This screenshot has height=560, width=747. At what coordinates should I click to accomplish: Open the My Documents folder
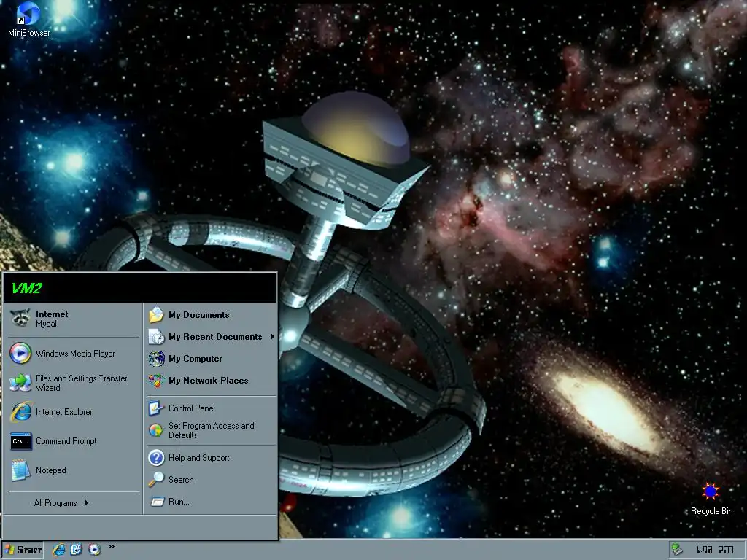(x=212, y=315)
